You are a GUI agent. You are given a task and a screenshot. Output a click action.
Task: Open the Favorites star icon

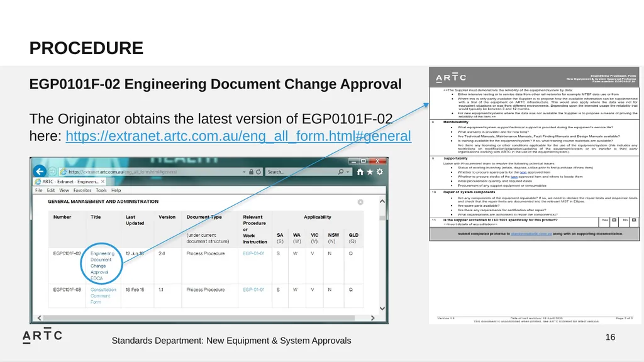[x=370, y=172]
